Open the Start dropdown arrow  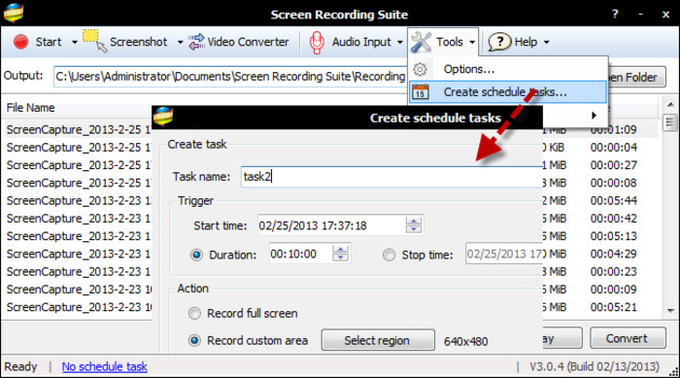pyautogui.click(x=75, y=42)
